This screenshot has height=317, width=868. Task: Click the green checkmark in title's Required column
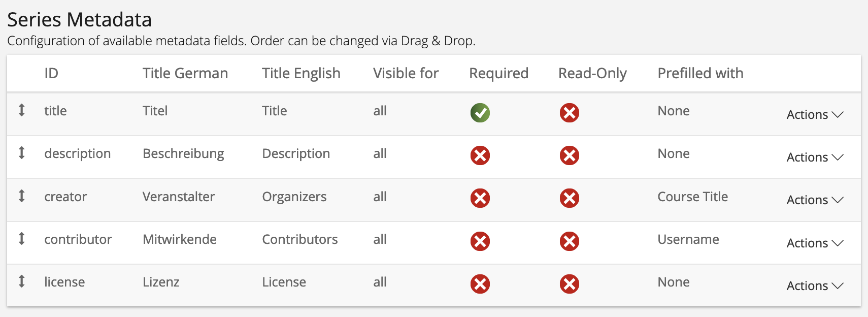[x=480, y=113]
